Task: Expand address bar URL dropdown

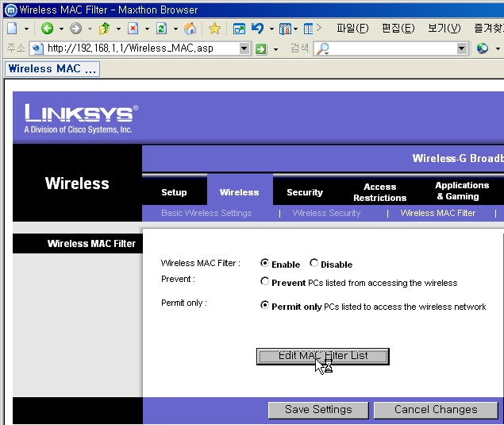Action: click(244, 48)
